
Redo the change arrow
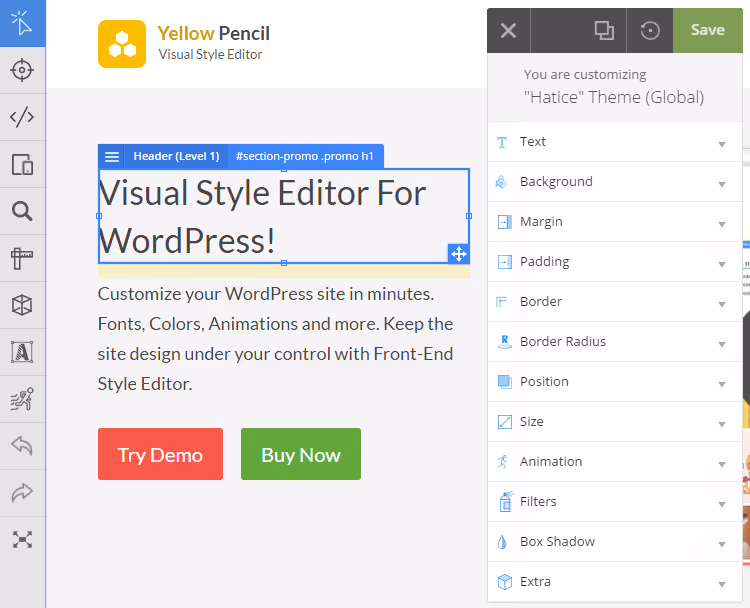tap(22, 493)
